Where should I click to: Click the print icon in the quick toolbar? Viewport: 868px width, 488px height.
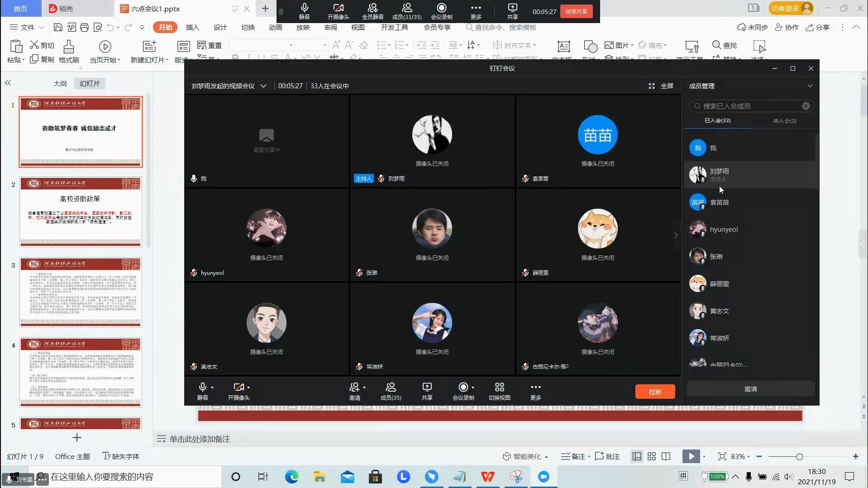coord(84,28)
